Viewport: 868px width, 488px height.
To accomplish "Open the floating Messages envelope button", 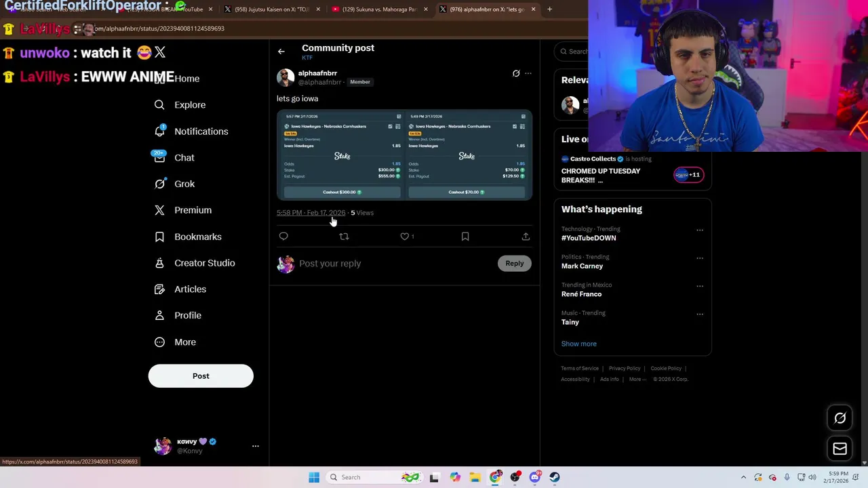I will 840,449.
